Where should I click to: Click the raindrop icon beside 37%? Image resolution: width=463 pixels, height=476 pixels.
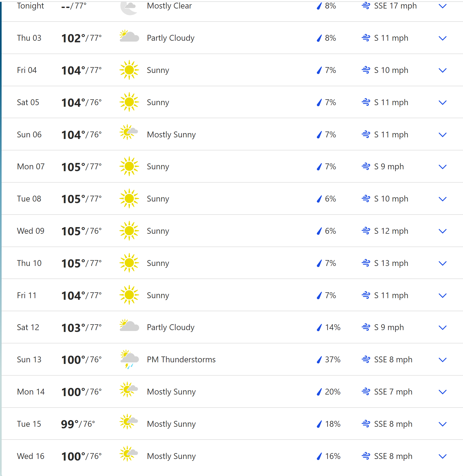(319, 360)
